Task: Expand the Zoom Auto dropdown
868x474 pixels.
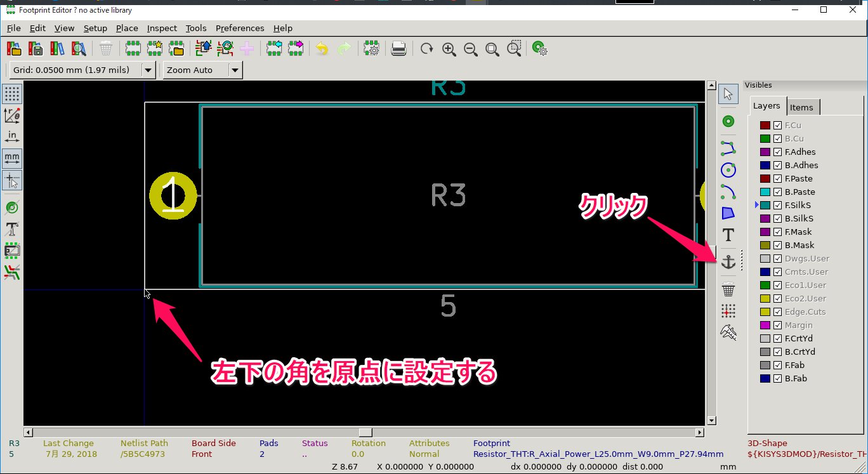Action: [235, 70]
